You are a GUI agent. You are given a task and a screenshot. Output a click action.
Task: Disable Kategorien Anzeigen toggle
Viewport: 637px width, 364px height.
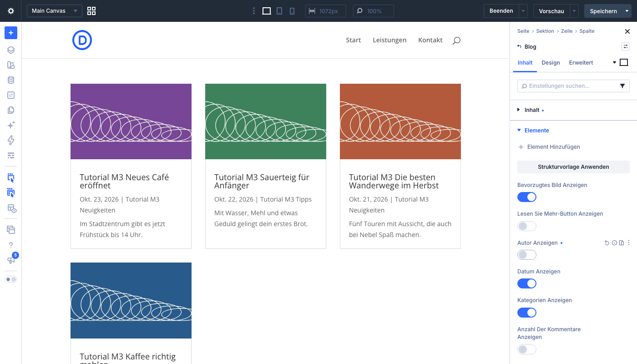(527, 313)
